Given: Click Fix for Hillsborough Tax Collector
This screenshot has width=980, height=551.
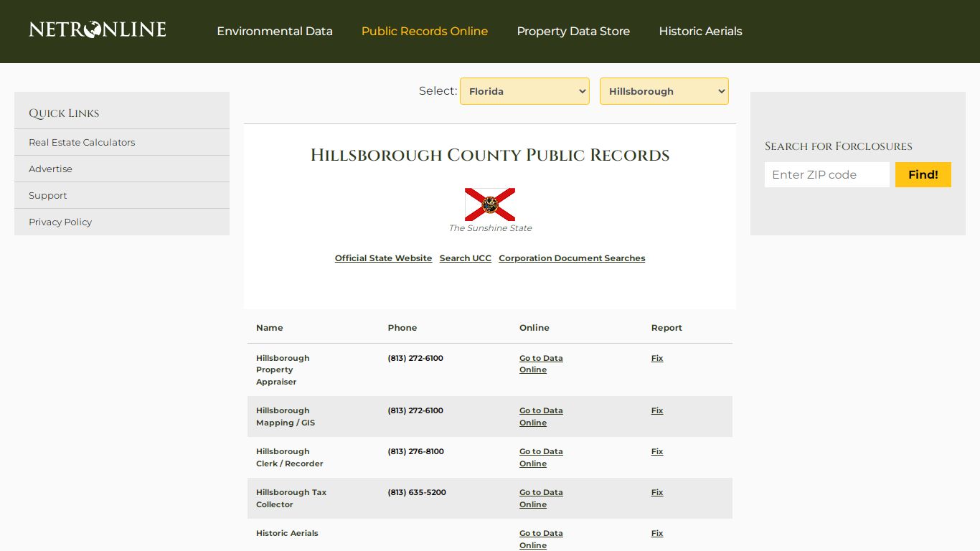Looking at the screenshot, I should coord(657,492).
